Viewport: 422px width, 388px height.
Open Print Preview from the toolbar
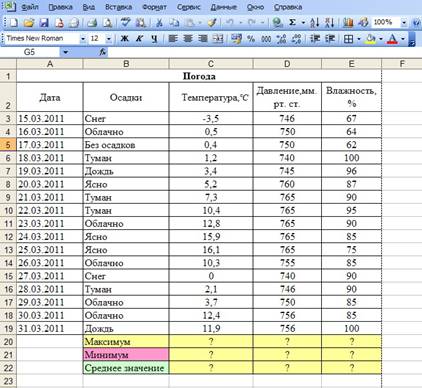pos(107,23)
